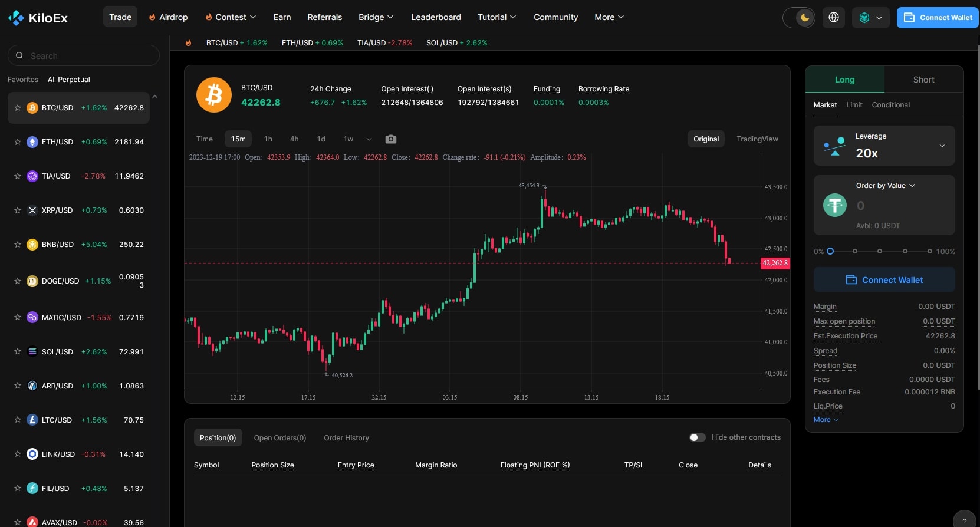Switch to Open Orders(0) tab
980x527 pixels.
click(x=280, y=438)
